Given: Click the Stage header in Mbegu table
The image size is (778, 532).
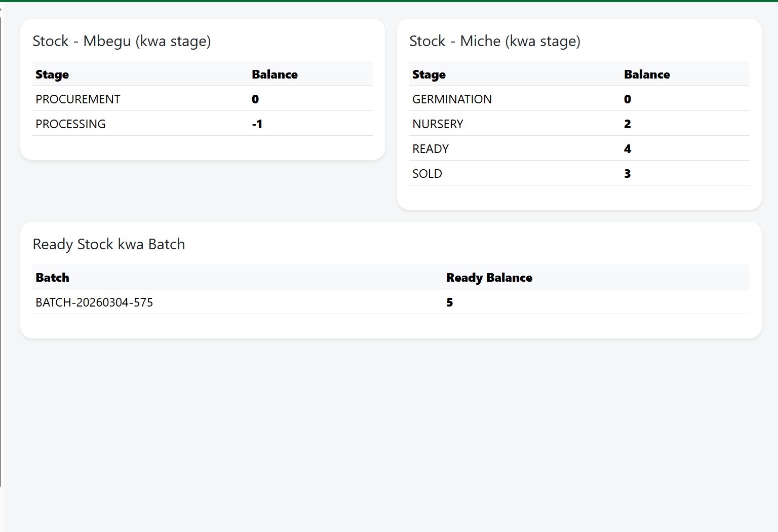Looking at the screenshot, I should point(52,74).
